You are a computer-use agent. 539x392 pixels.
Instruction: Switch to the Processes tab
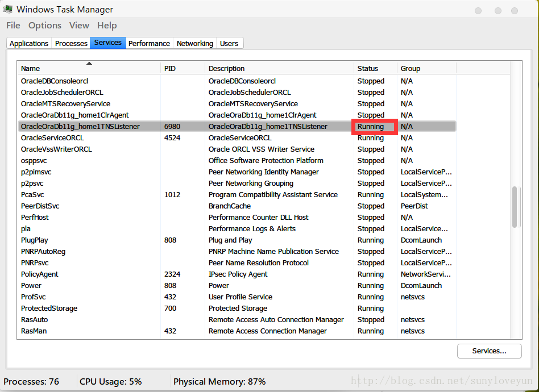pos(71,43)
